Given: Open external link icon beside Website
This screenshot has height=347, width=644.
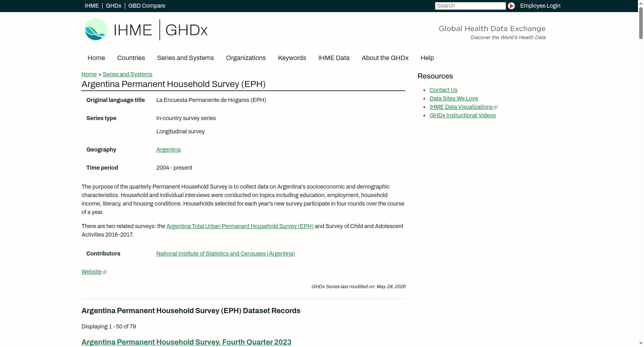Looking at the screenshot, I should point(105,272).
